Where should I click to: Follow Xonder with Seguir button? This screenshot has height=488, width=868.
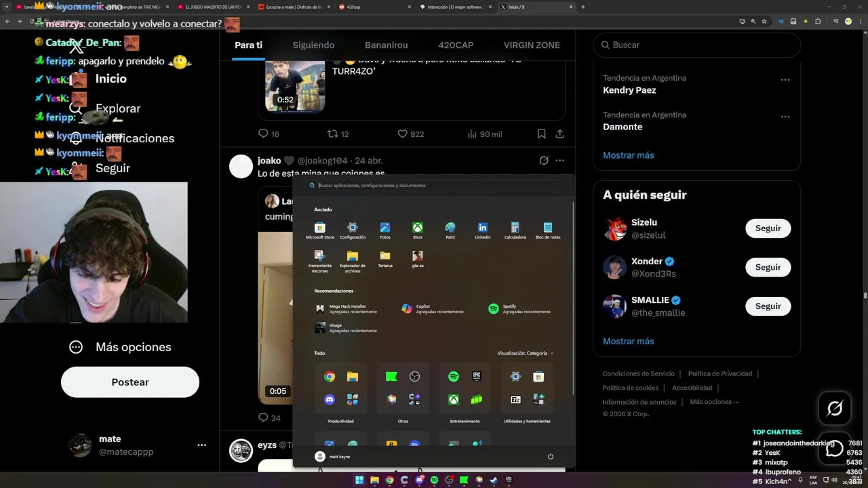[x=768, y=267]
